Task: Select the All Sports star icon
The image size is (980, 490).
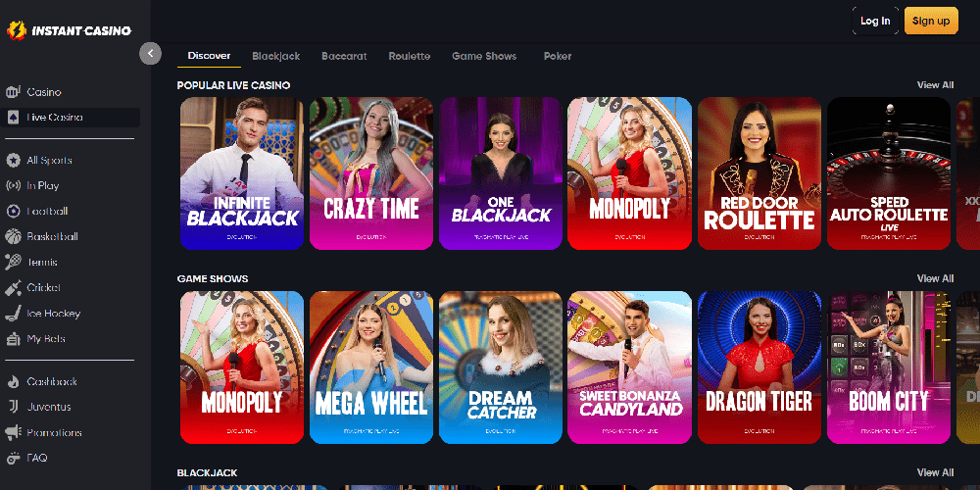Action: pos(13,161)
